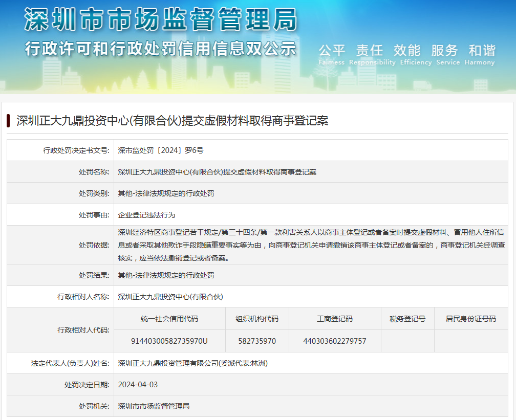The height and width of the screenshot is (420, 516).
Task: Click the dark red bar beside page heading
Action: point(9,121)
